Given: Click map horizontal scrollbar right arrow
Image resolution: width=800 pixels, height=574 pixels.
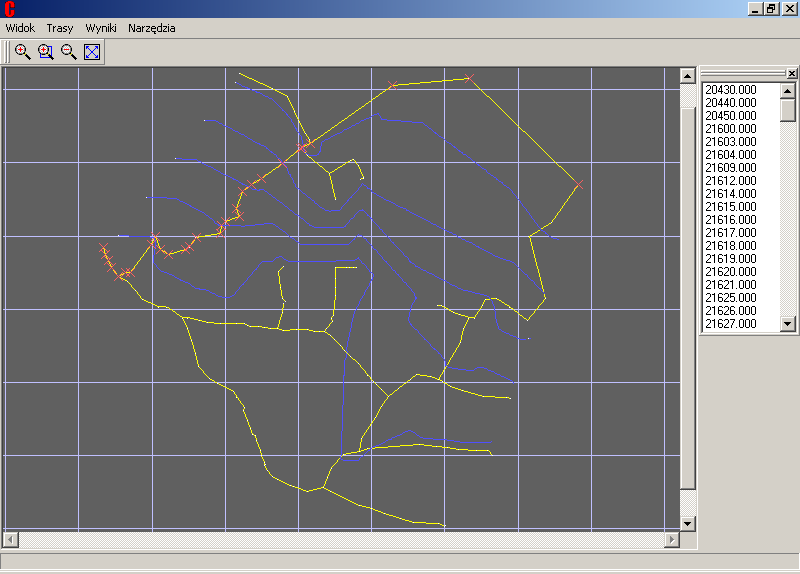Looking at the screenshot, I should (672, 540).
